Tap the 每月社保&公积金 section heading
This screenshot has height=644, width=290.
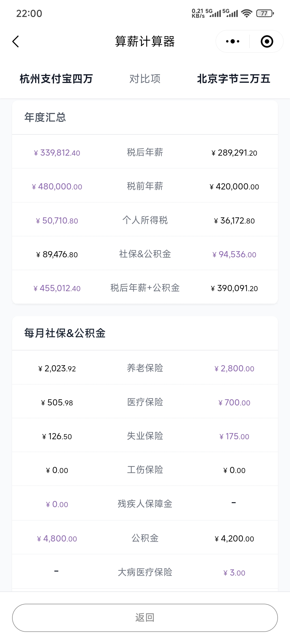click(65, 333)
